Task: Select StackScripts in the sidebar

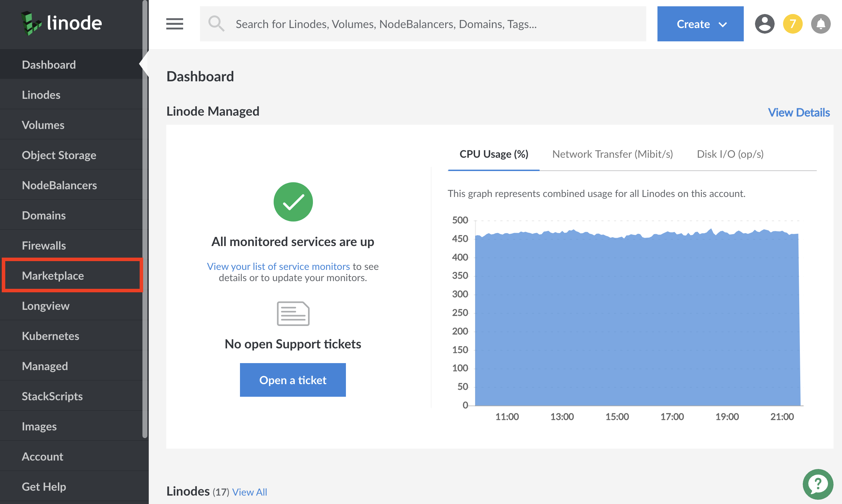Action: [52, 396]
